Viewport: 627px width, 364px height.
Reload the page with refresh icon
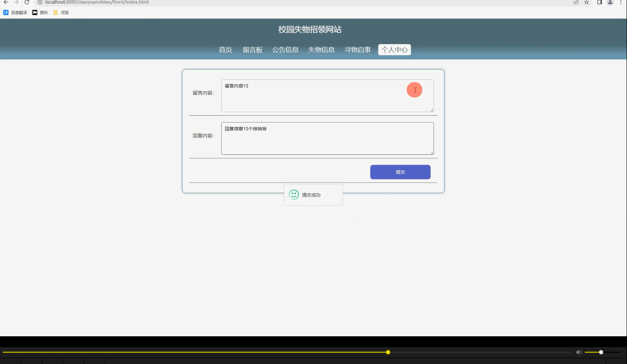(27, 2)
